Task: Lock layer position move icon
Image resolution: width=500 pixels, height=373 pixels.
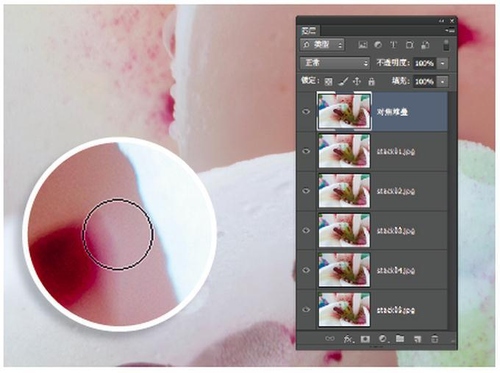Action: coord(357,81)
